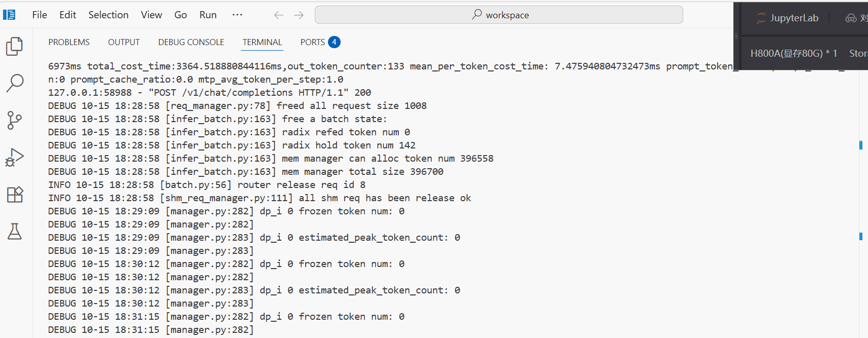Open the Source Control view
Image resolution: width=868 pixels, height=338 pixels.
(x=15, y=121)
